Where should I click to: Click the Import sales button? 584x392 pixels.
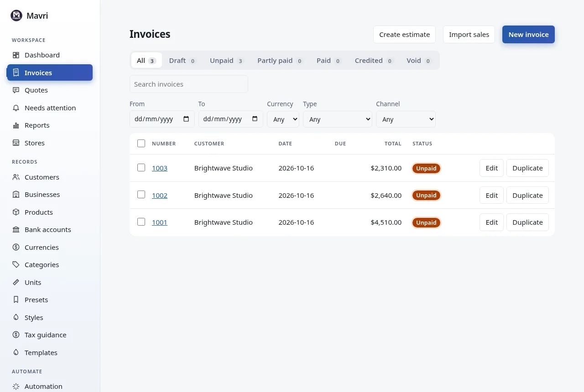[x=469, y=35]
